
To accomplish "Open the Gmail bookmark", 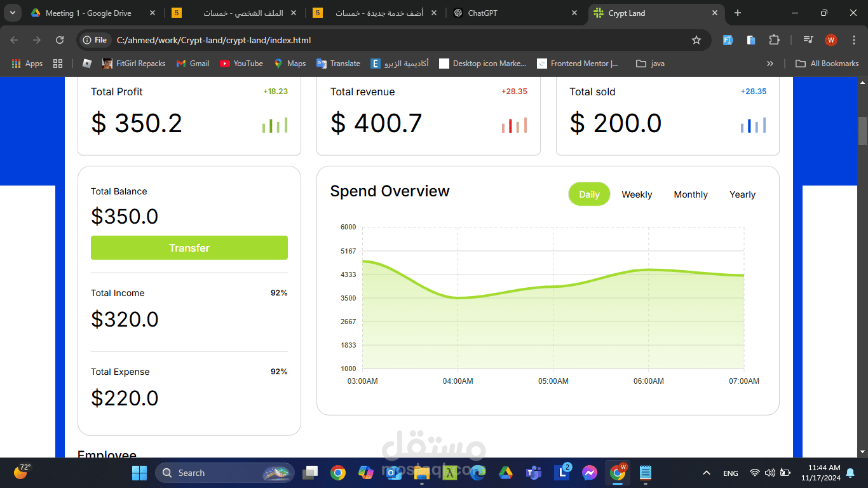I will pos(193,64).
